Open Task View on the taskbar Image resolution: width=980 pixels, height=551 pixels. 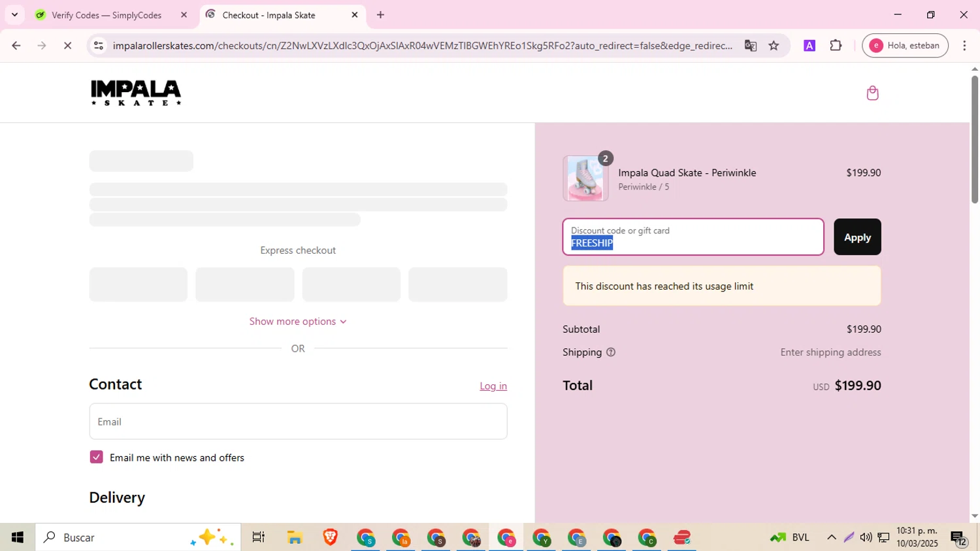click(258, 537)
